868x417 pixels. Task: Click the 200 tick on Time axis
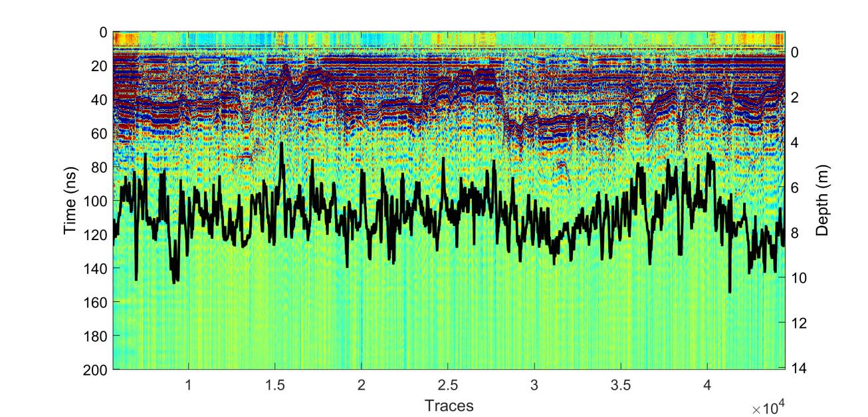tap(95, 370)
